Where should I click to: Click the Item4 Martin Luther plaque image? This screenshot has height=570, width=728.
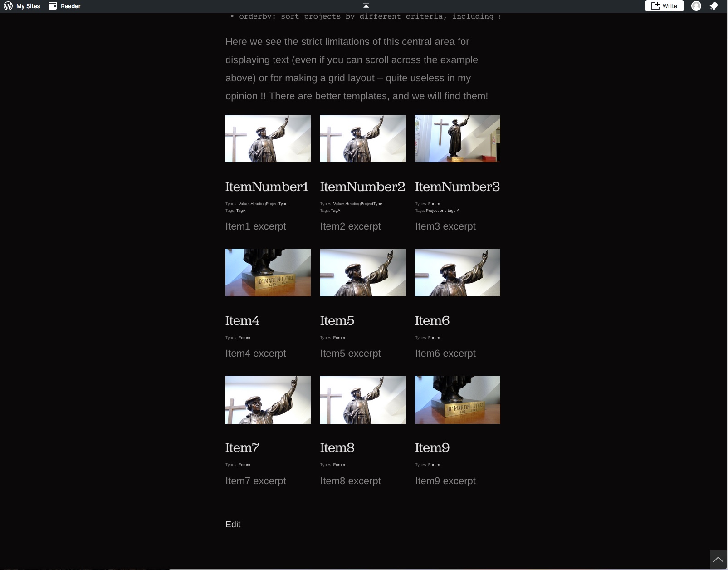point(268,272)
